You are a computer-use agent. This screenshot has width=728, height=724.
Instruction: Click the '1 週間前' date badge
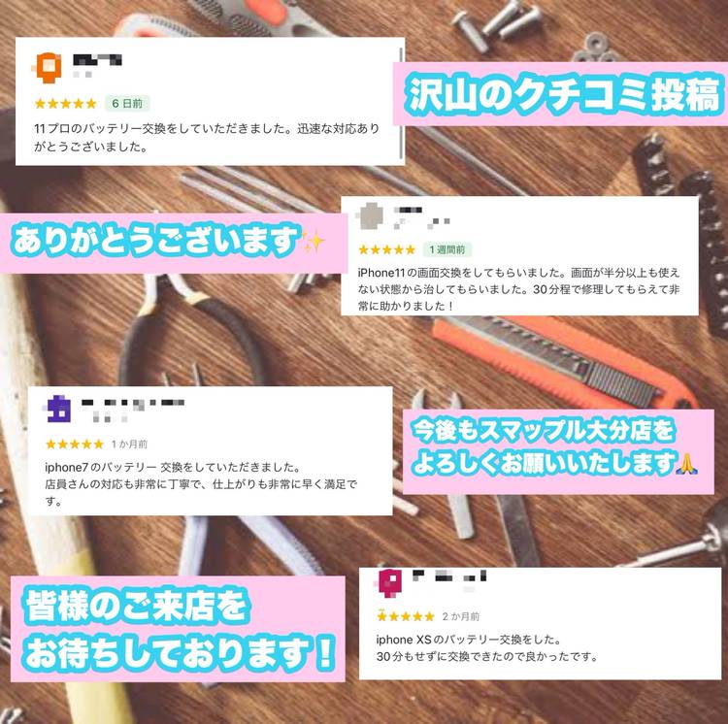447,250
